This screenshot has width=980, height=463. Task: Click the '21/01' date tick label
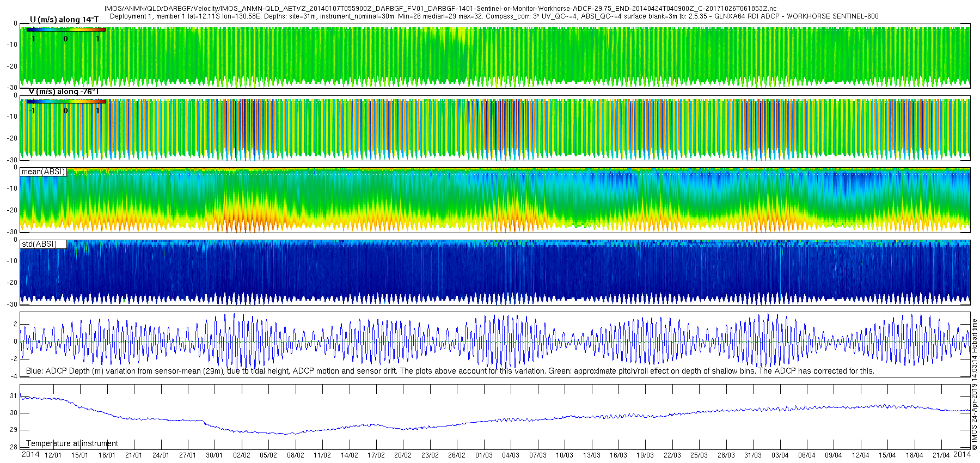click(x=133, y=455)
